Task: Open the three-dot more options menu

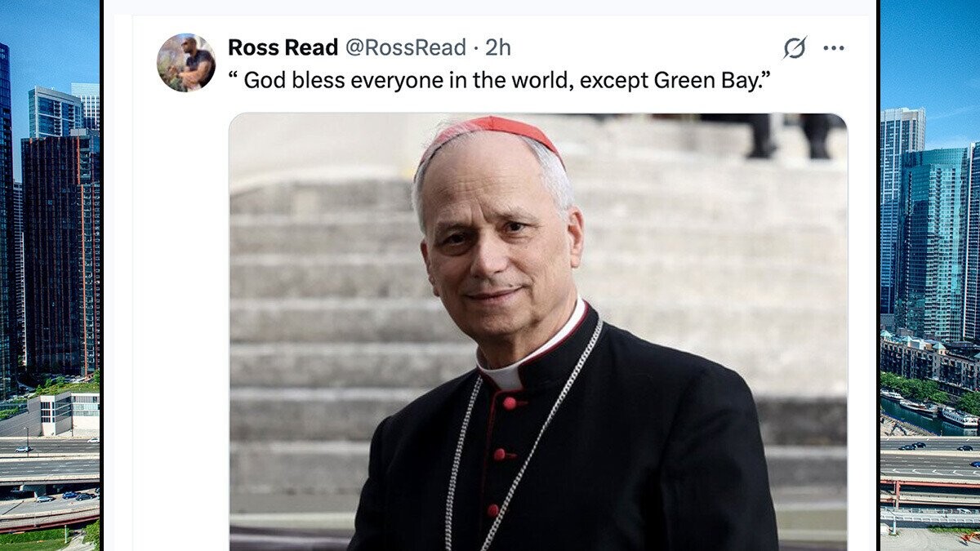Action: [833, 48]
